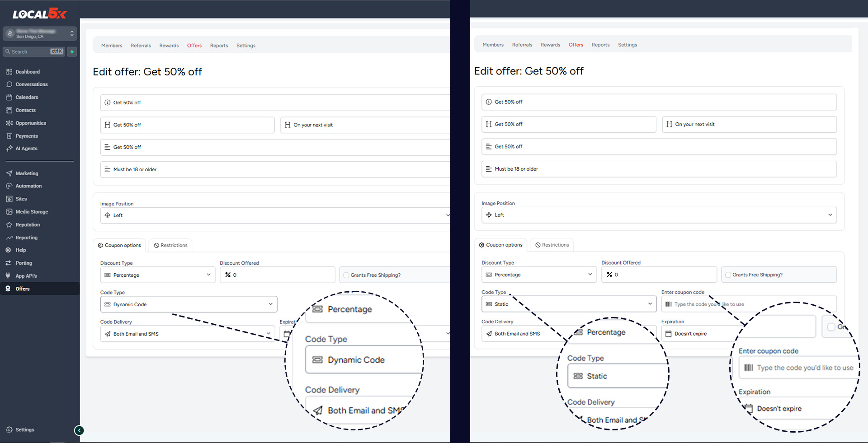Collapse sidebar with green arrow button
This screenshot has height=443, width=868.
[x=79, y=430]
